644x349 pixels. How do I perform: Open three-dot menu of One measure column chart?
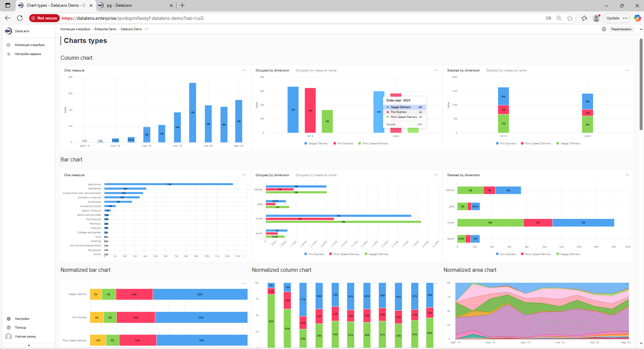[x=244, y=70]
